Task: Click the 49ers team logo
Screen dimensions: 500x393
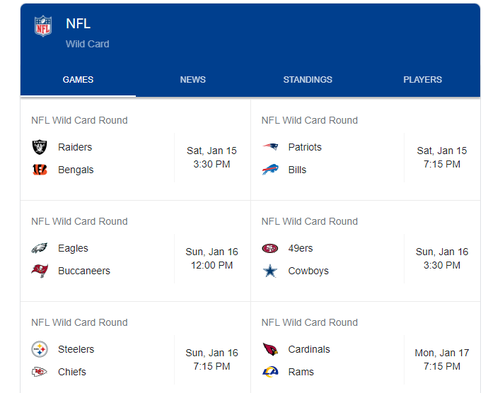Action: tap(270, 248)
